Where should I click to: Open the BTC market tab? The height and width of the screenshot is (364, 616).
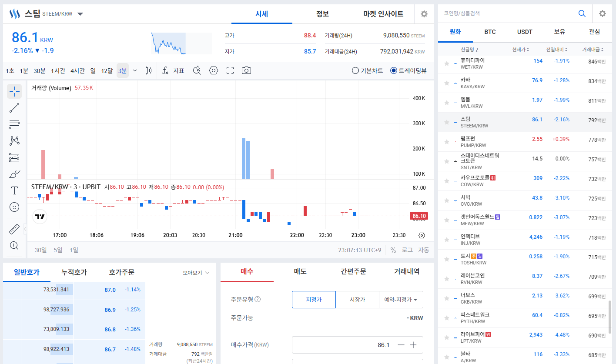point(490,32)
